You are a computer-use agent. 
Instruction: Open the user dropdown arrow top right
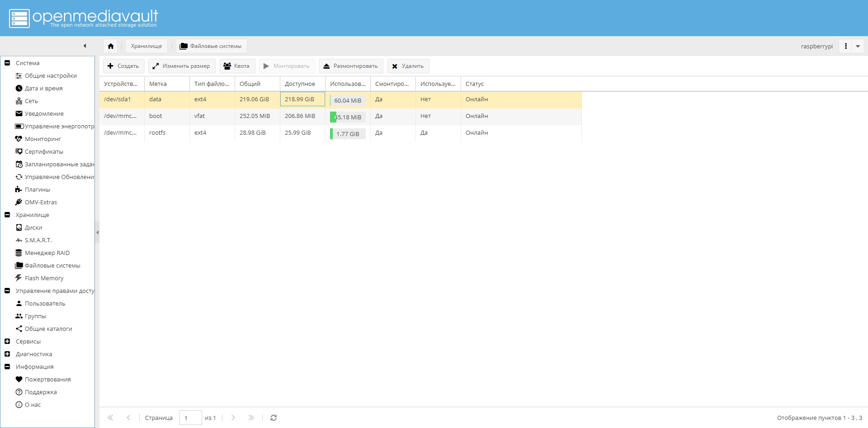tap(858, 46)
